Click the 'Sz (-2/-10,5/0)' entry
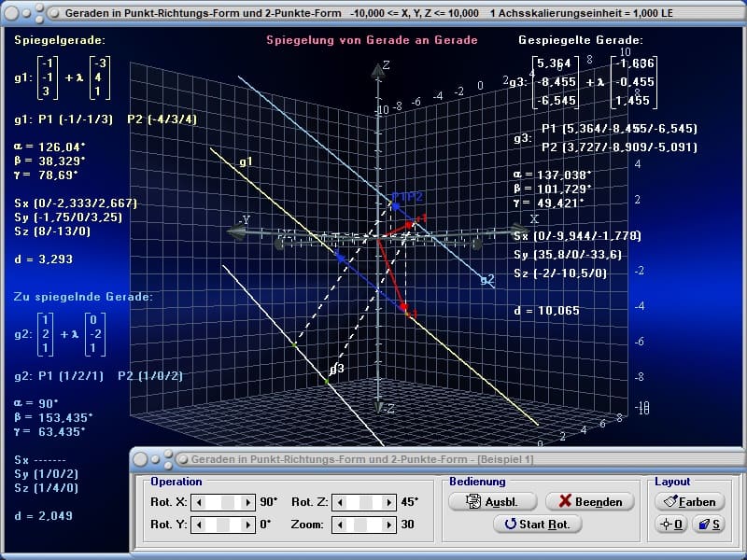Image resolution: width=747 pixels, height=560 pixels. [x=560, y=273]
